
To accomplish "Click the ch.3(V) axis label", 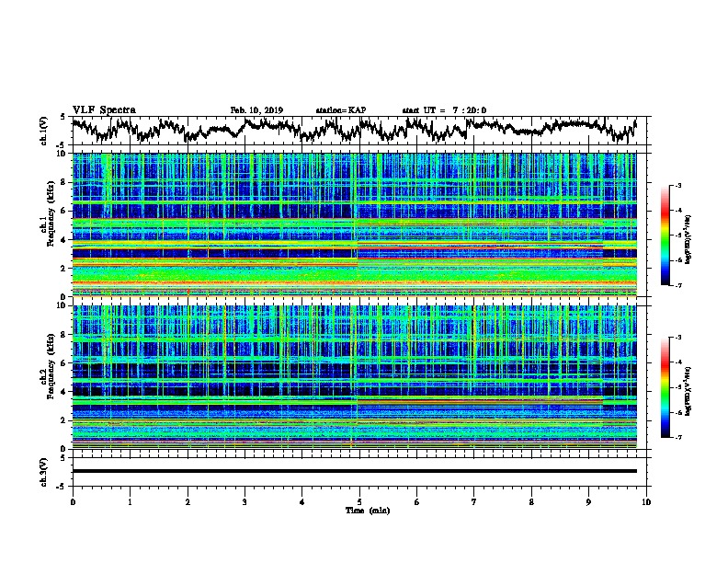I will coord(44,473).
